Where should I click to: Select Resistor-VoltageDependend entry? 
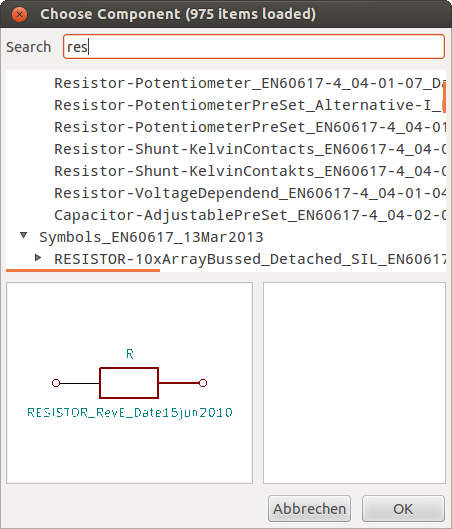[x=250, y=193]
